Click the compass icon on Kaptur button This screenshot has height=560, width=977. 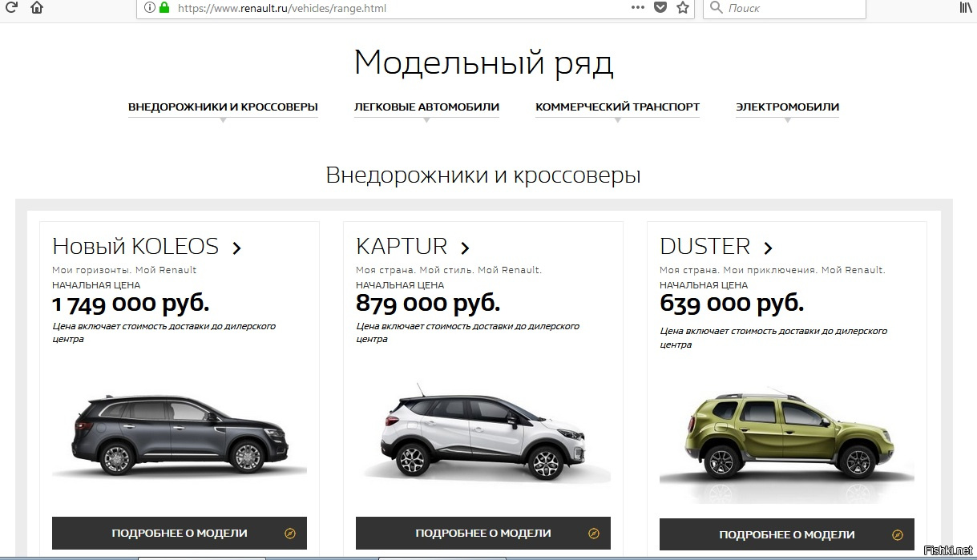point(594,534)
